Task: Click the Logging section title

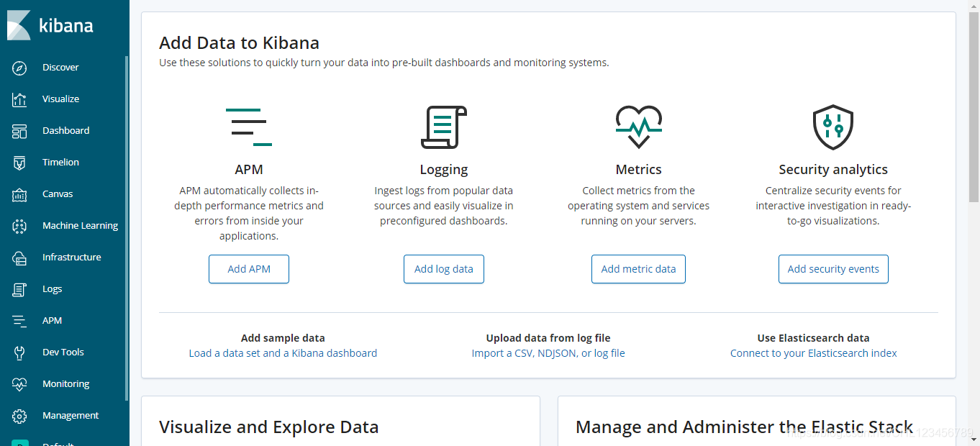Action: coord(444,170)
